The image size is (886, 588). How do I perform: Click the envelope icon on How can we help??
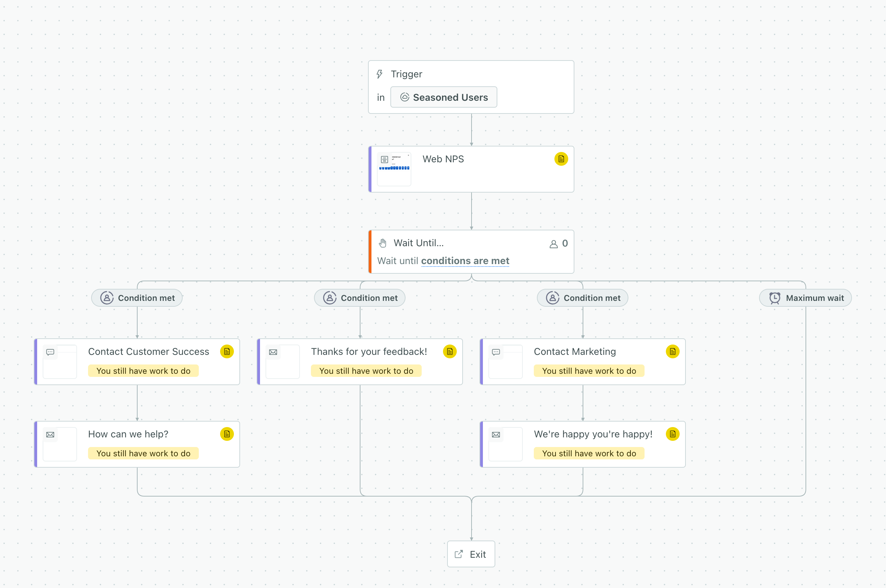[x=50, y=434]
